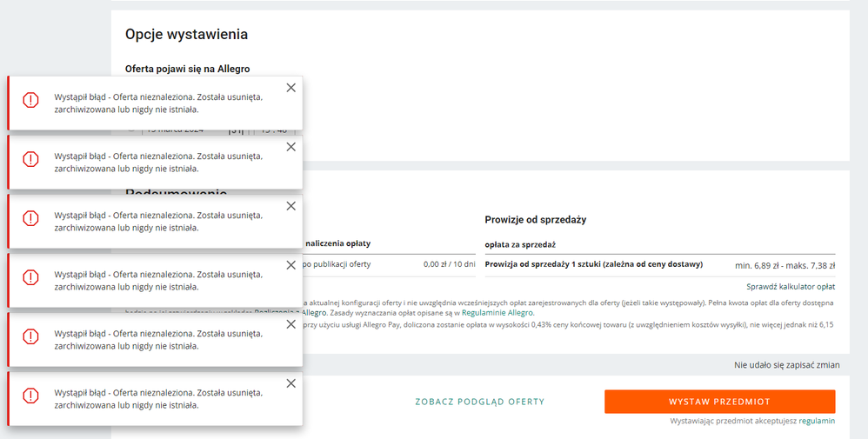Dismiss the bottom-most error notification
This screenshot has height=439, width=868.
(x=291, y=383)
